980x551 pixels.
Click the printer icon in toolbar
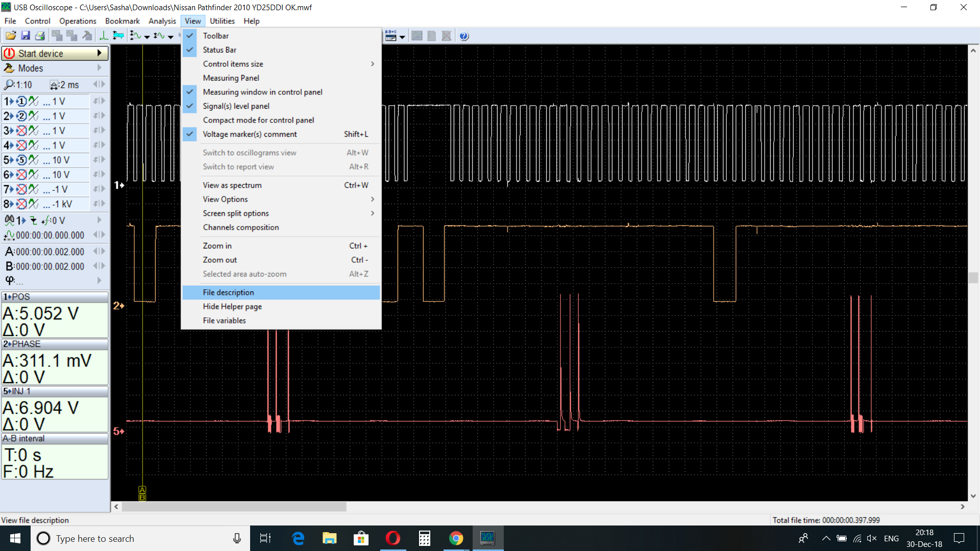[40, 36]
